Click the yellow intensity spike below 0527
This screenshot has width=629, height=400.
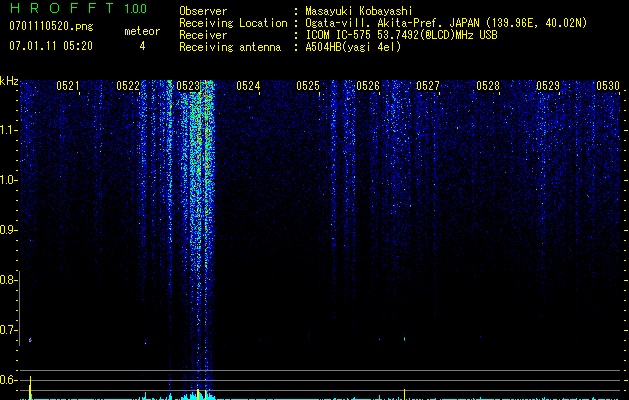pyautogui.click(x=404, y=394)
